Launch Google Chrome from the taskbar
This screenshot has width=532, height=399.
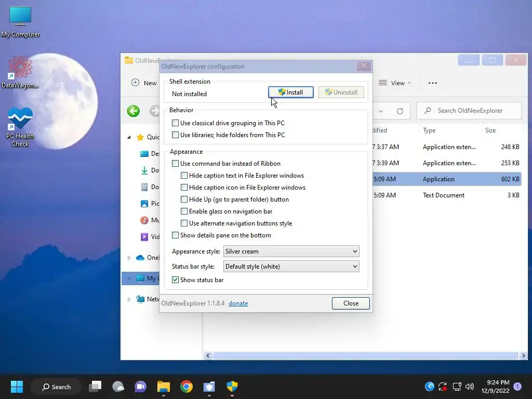(187, 387)
